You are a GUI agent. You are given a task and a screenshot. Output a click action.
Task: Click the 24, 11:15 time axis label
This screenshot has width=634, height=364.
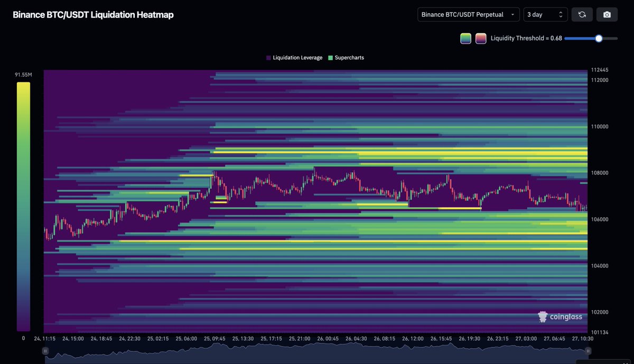click(x=45, y=339)
